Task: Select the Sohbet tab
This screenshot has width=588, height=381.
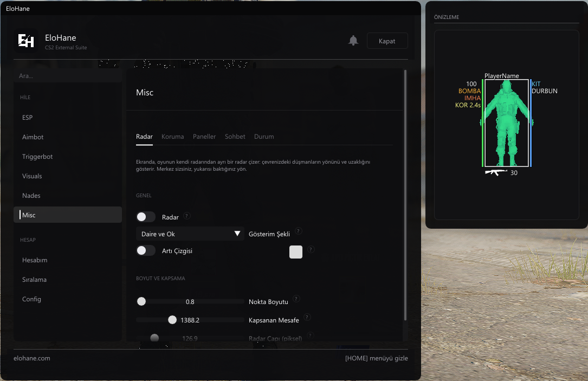Action: pos(235,137)
